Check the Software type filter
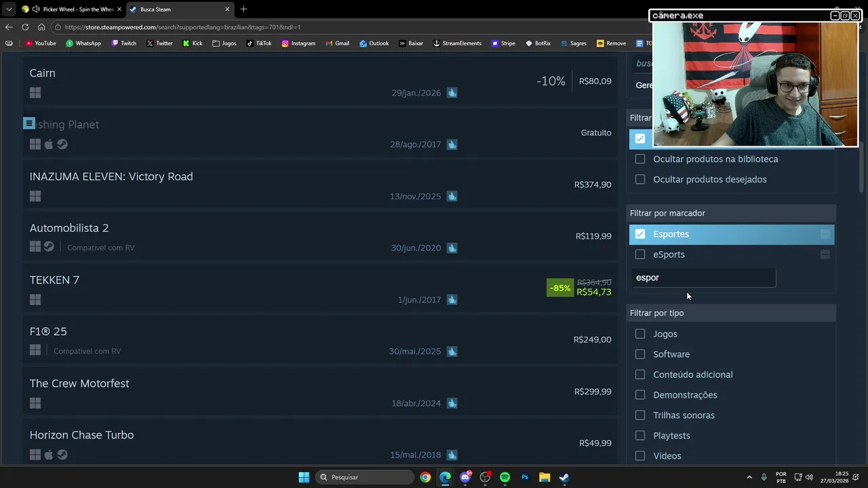 [x=640, y=354]
